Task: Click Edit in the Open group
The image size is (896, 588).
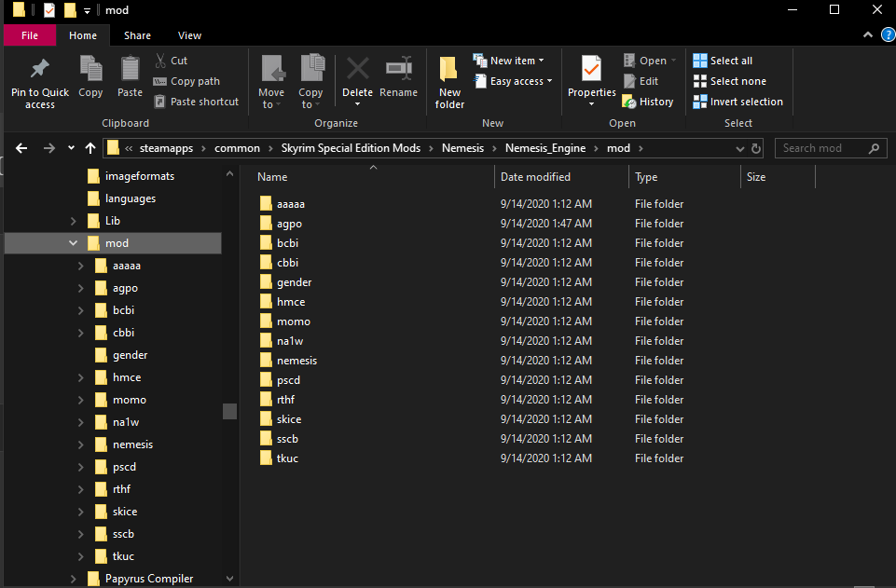Action: pyautogui.click(x=641, y=81)
